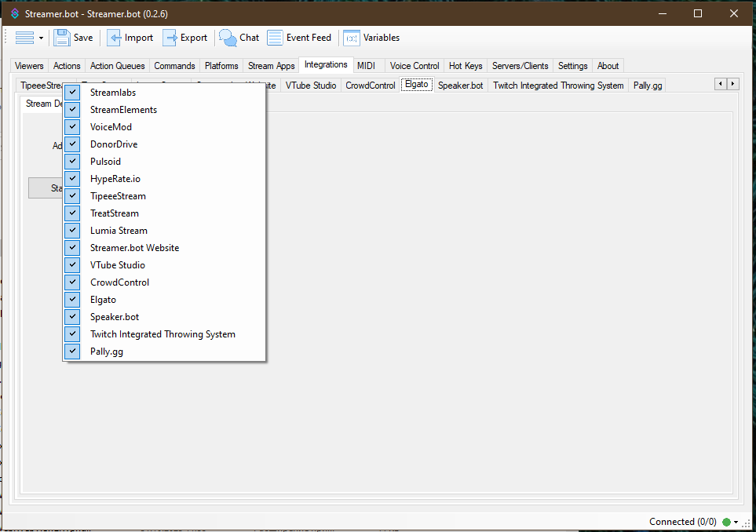Select the VTube Studio integration tab

pyautogui.click(x=311, y=86)
